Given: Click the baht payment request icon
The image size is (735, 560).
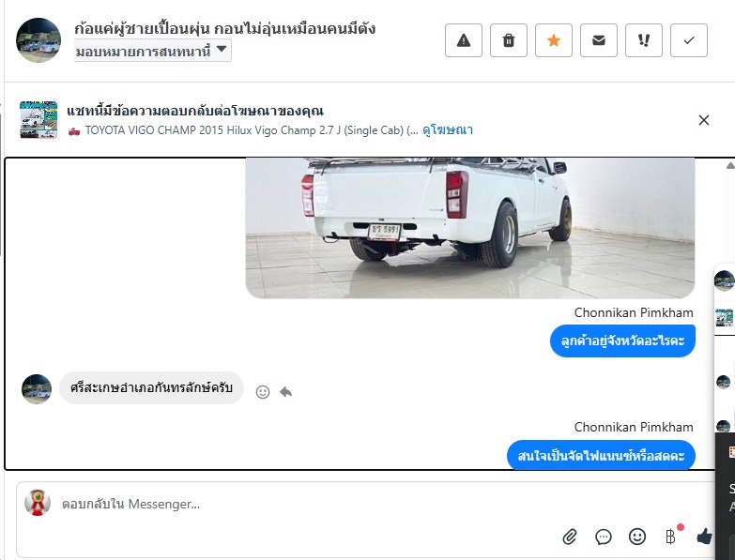Looking at the screenshot, I should pos(672,537).
